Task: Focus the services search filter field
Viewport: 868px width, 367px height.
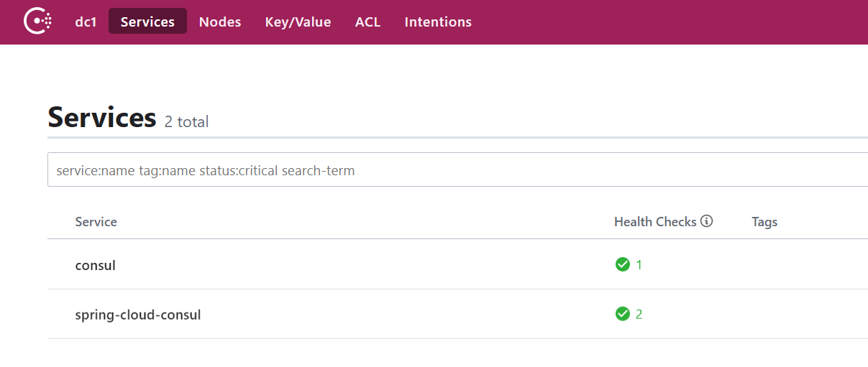Action: click(457, 170)
